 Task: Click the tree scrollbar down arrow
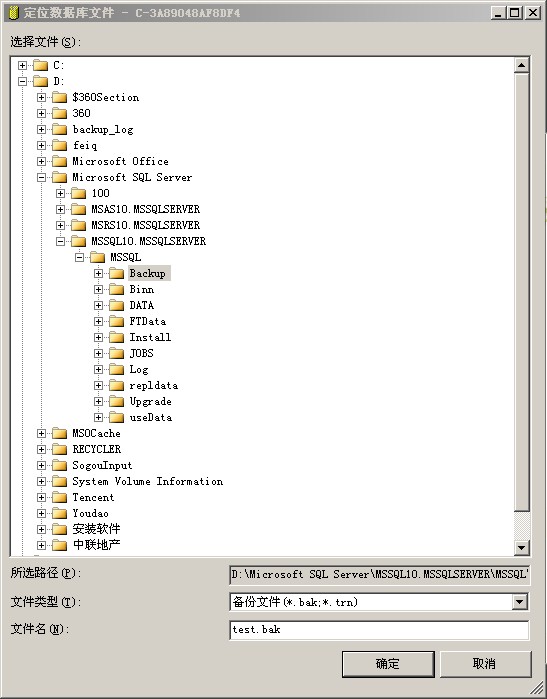tap(521, 547)
